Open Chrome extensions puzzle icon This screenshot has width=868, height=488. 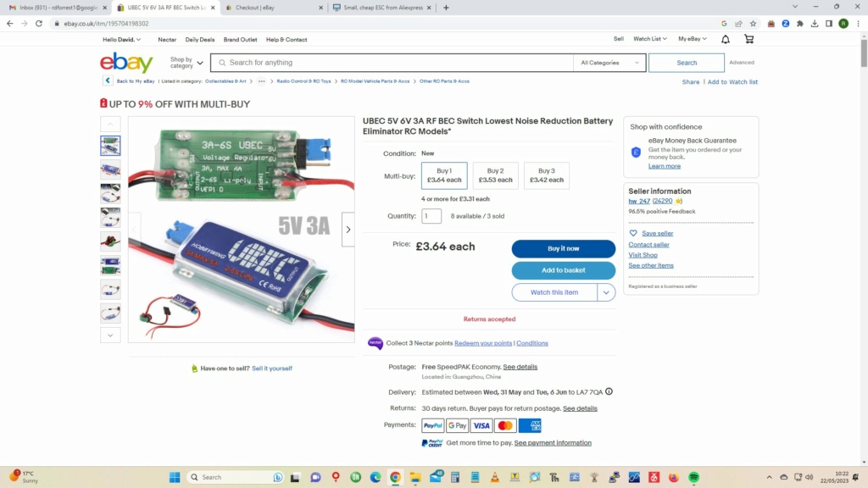click(x=800, y=24)
